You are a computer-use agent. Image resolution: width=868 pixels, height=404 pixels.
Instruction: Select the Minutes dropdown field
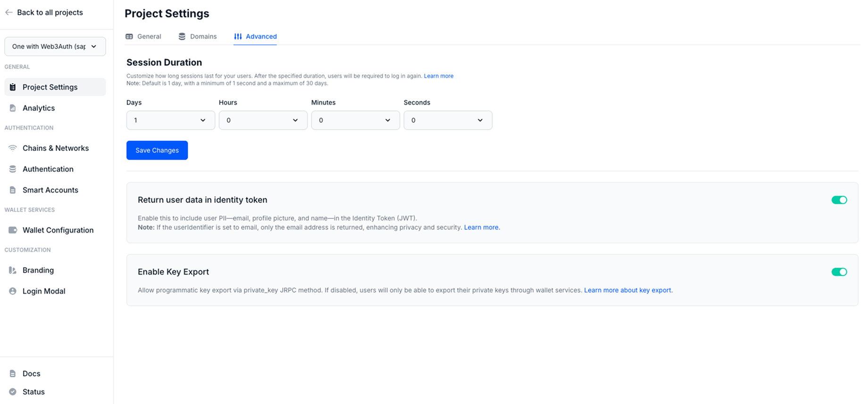[355, 120]
